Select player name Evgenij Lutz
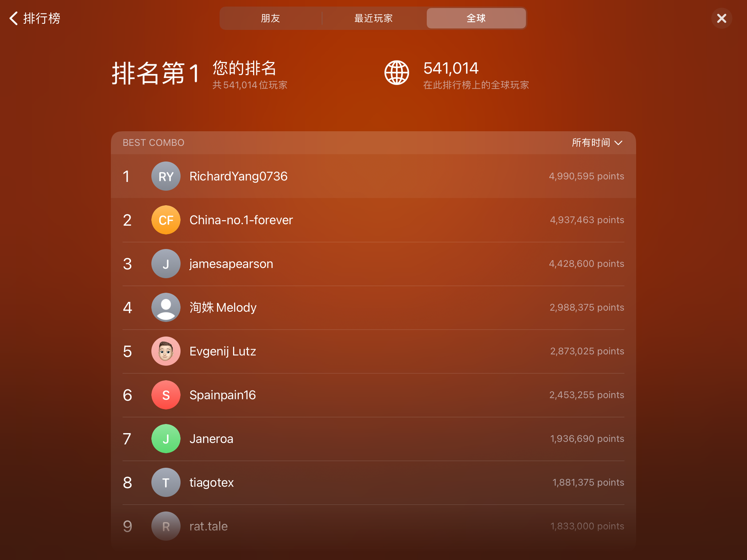The width and height of the screenshot is (747, 560). tap(223, 351)
